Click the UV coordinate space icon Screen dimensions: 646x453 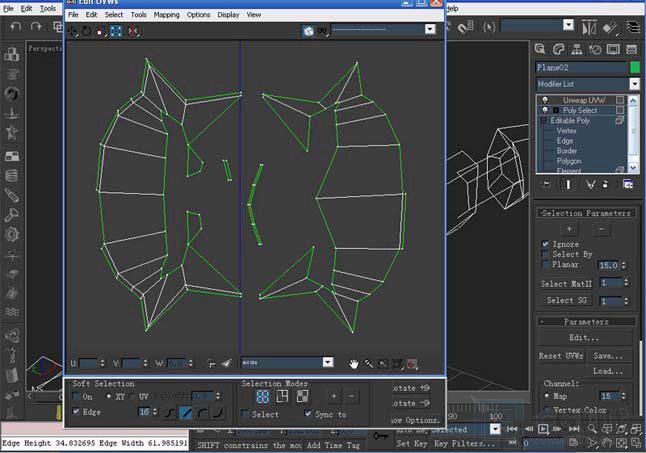[323, 30]
